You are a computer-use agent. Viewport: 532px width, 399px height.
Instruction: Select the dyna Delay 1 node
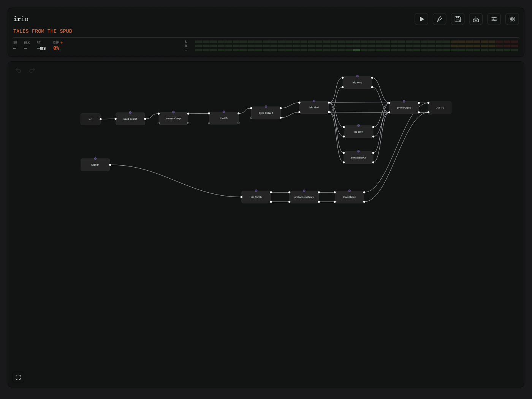click(266, 113)
